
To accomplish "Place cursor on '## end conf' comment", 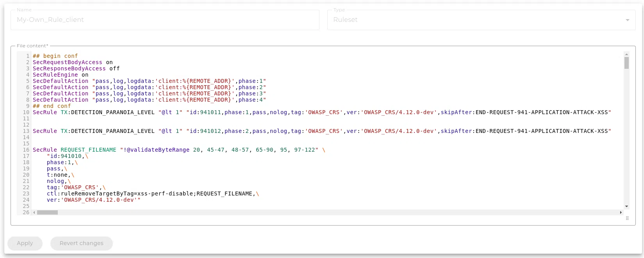I will click(x=52, y=106).
